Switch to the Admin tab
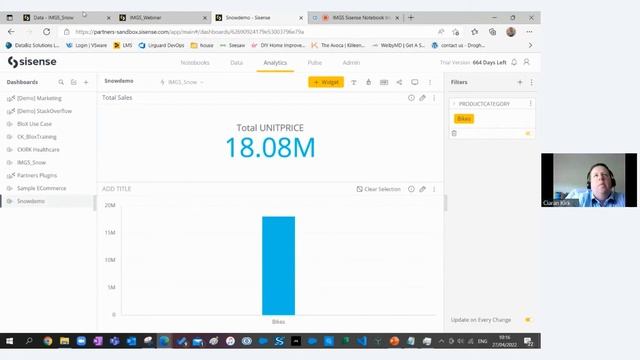This screenshot has width=640, height=360. tap(351, 62)
